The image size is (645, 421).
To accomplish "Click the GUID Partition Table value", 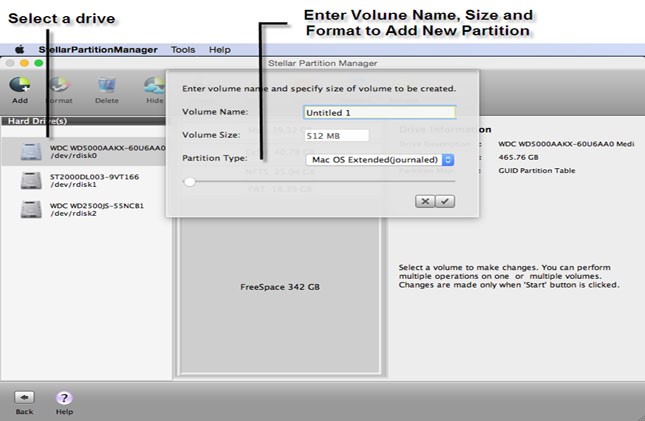I will pos(537,170).
